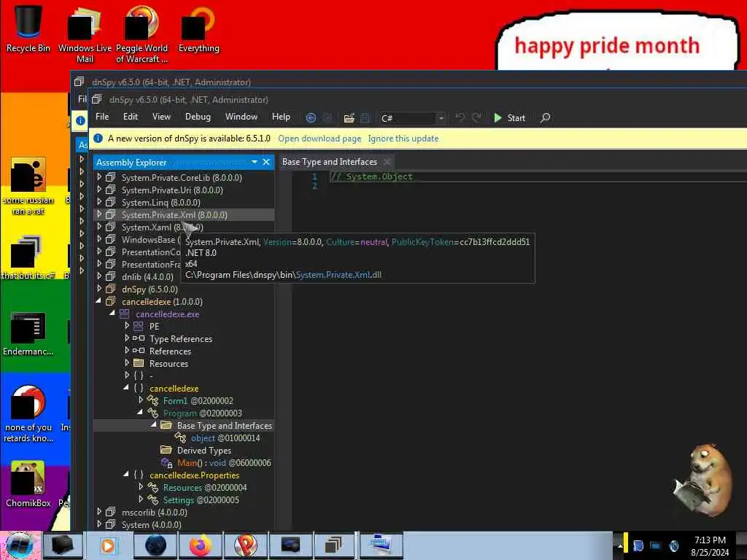Click the taskbar clock showing 7:13 PM
Viewport: 747px width, 560px height.
tap(710, 545)
